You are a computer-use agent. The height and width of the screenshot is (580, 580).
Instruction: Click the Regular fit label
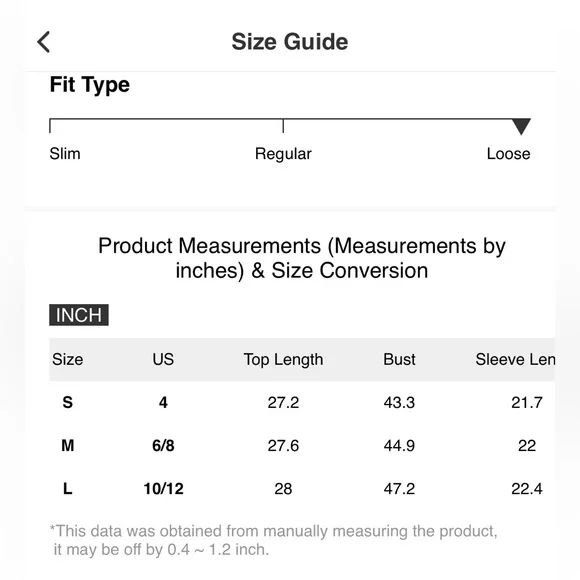283,154
